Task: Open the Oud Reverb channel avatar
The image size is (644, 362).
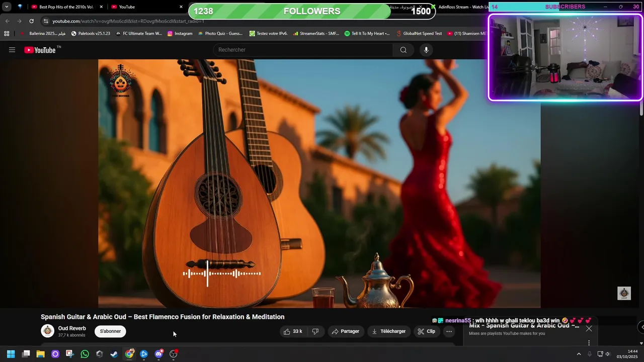Action: 47,331
